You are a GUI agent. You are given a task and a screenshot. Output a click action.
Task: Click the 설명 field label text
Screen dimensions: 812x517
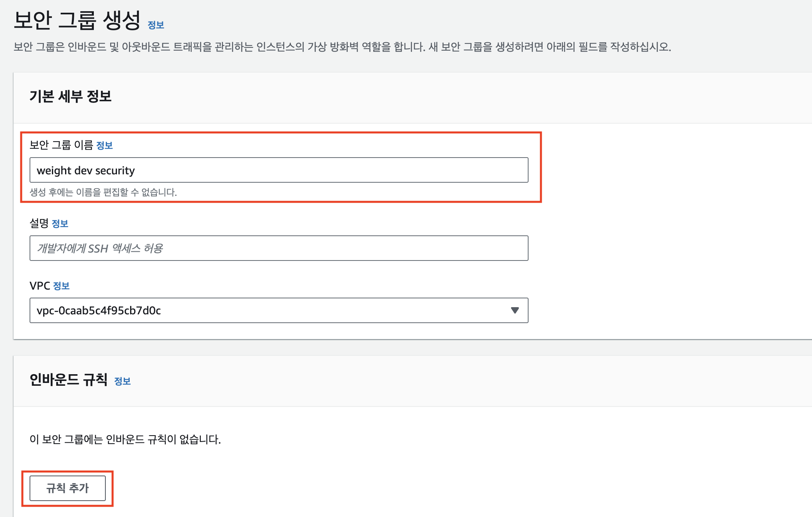39,223
